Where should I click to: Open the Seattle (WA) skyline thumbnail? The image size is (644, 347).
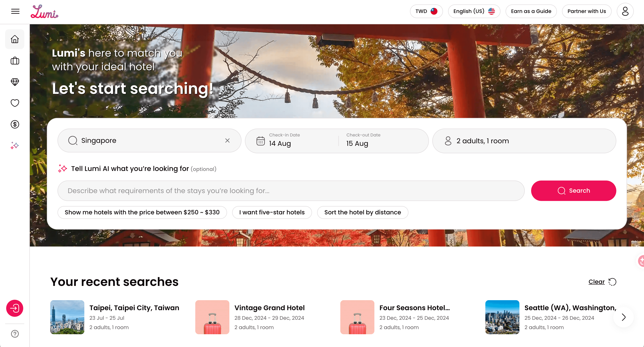pyautogui.click(x=502, y=317)
